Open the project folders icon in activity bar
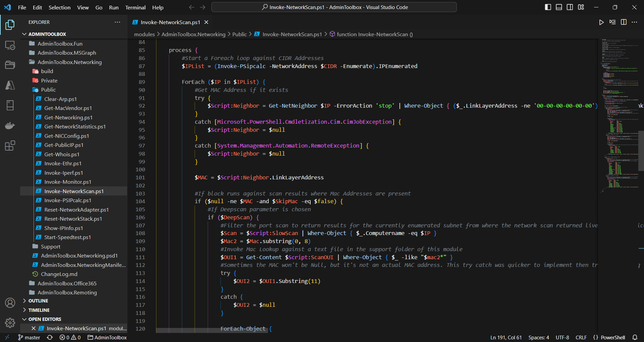 click(x=10, y=65)
